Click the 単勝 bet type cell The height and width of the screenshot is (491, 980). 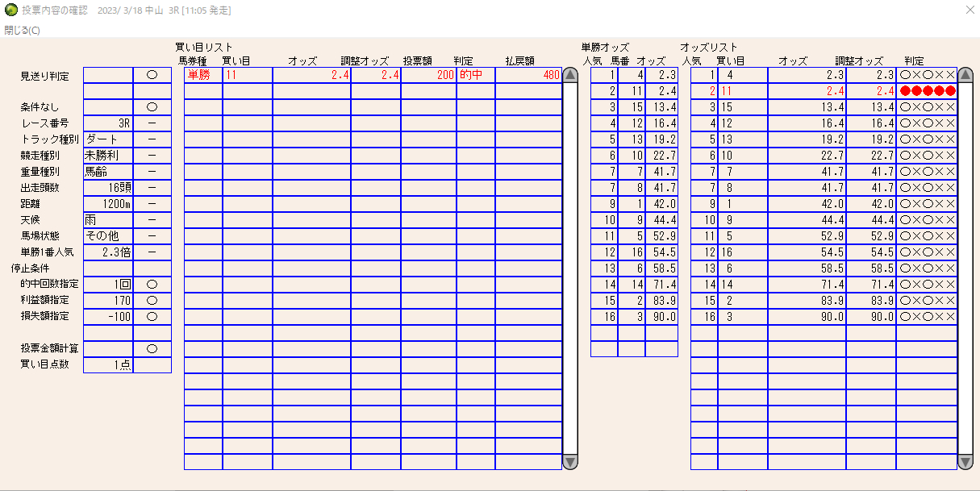(203, 75)
